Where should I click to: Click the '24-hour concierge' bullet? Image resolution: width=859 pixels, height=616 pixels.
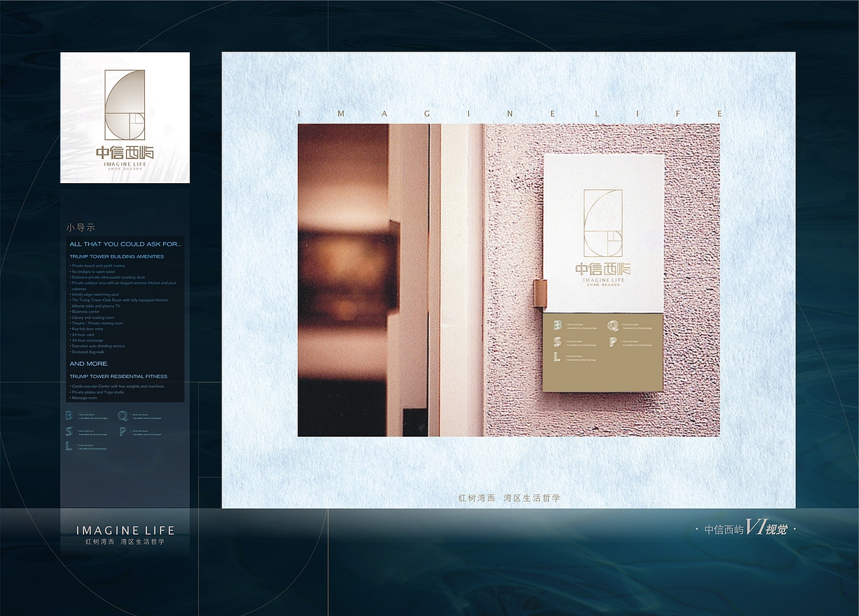point(87,340)
